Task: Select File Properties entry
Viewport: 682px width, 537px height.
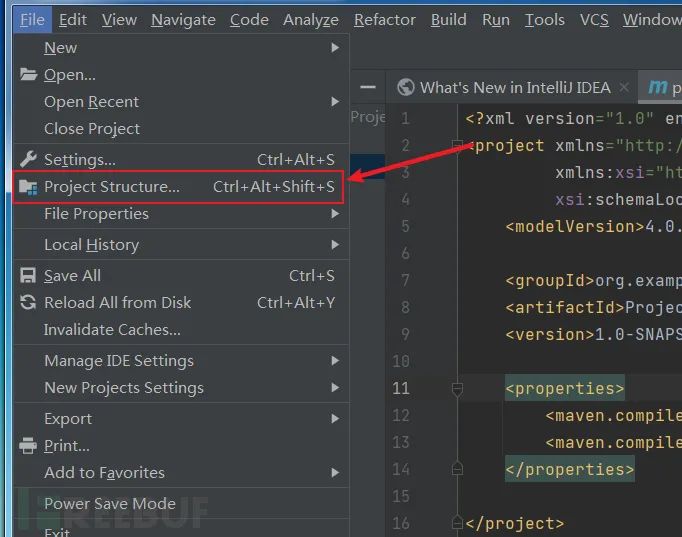Action: click(181, 213)
